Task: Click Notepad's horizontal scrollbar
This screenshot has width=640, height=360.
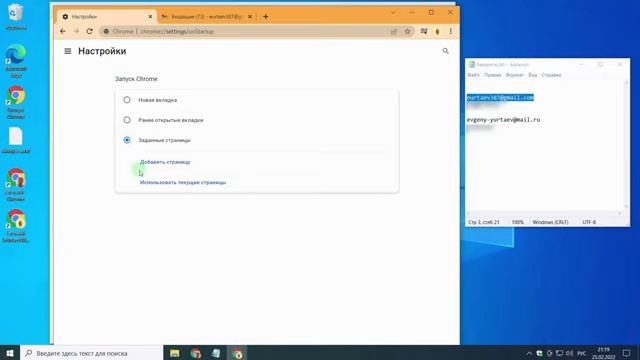Action: tap(544, 213)
